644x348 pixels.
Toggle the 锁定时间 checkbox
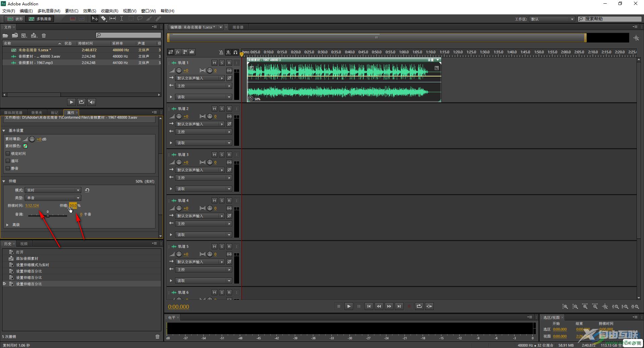click(8, 154)
